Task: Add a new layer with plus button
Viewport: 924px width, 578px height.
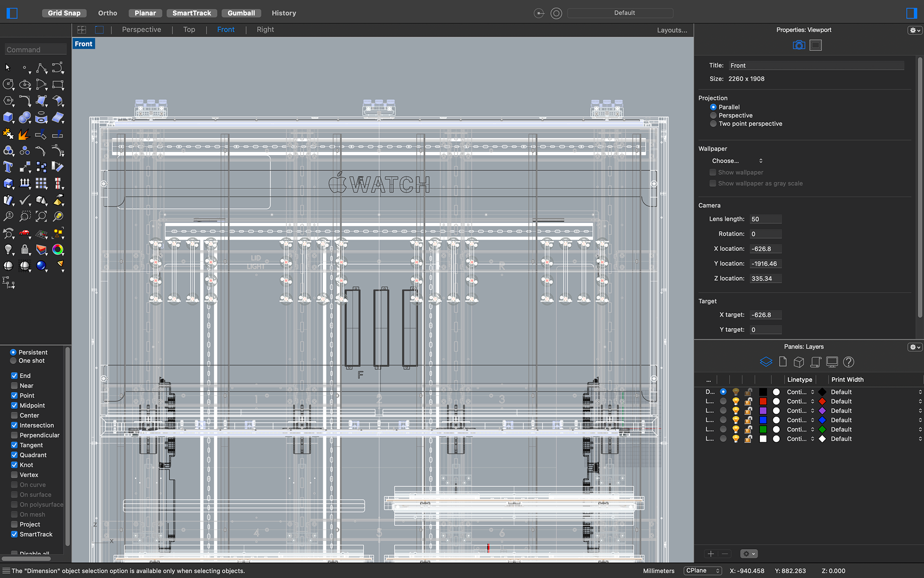Action: tap(711, 554)
